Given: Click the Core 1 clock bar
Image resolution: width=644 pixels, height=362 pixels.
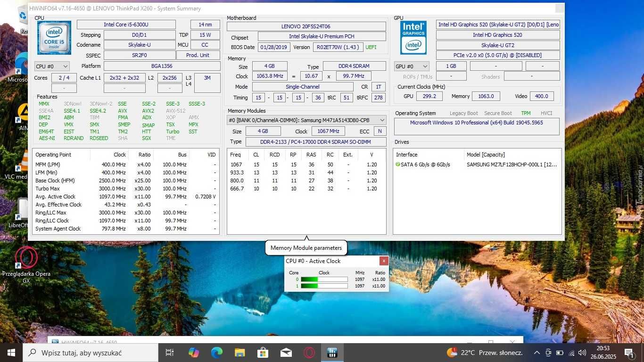Looking at the screenshot, I should click(x=324, y=286).
